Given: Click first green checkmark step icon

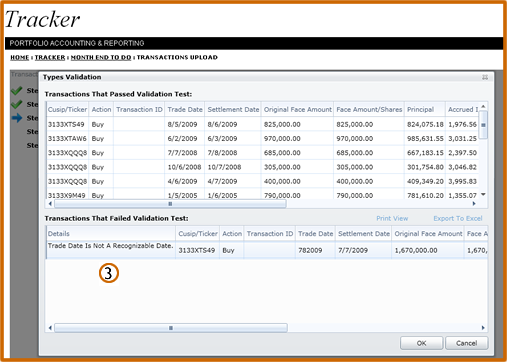Looking at the screenshot, I should click(17, 90).
